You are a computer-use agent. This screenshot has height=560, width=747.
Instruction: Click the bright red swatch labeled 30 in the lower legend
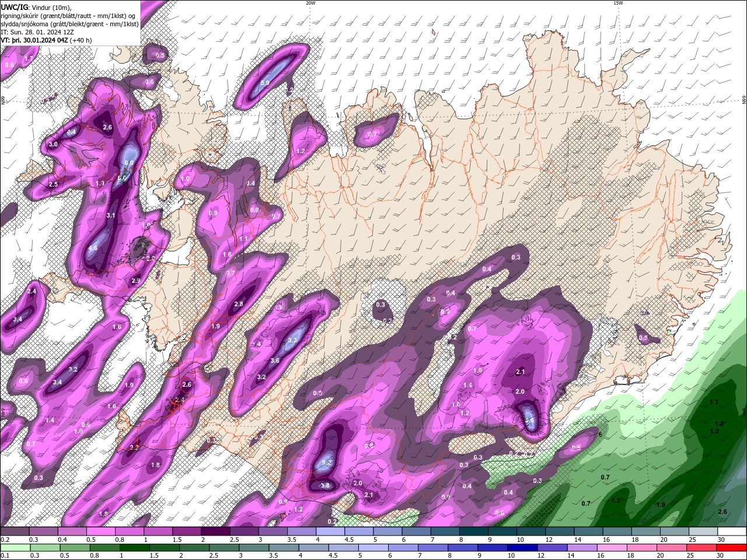click(731, 548)
